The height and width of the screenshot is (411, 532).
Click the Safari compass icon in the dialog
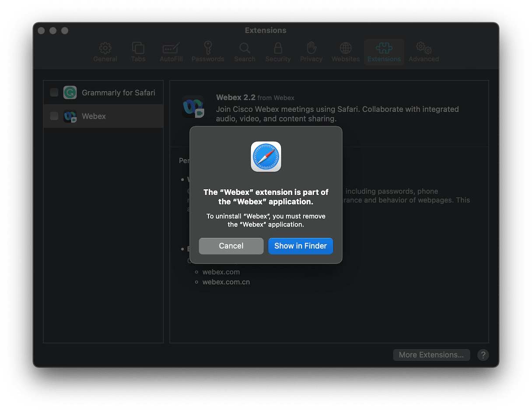click(x=266, y=157)
